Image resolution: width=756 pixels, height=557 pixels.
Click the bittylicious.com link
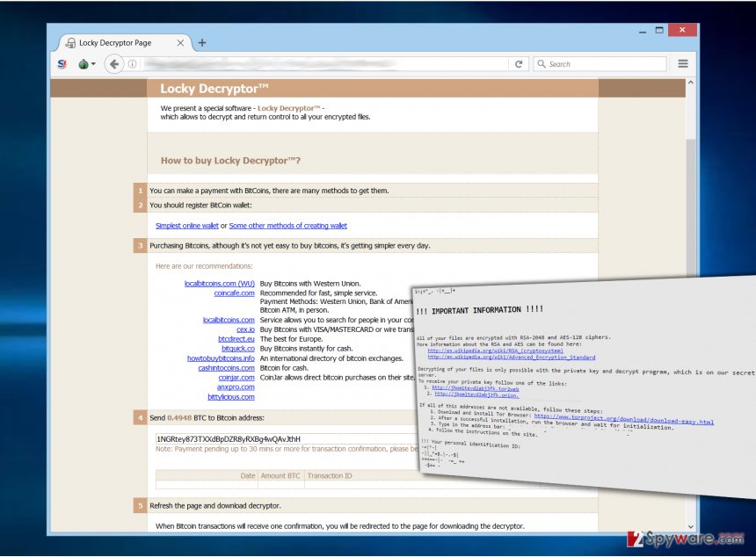(230, 396)
